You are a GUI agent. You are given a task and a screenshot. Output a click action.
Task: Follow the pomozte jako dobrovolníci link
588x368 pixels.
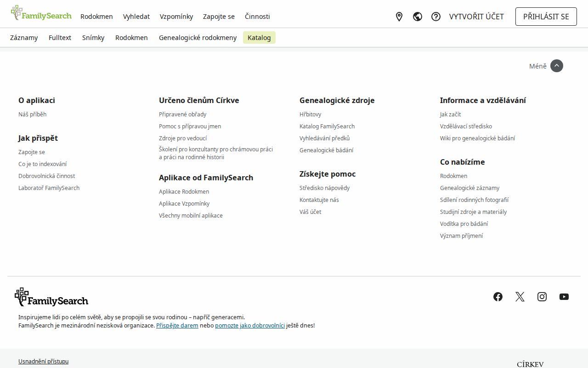[250, 325]
